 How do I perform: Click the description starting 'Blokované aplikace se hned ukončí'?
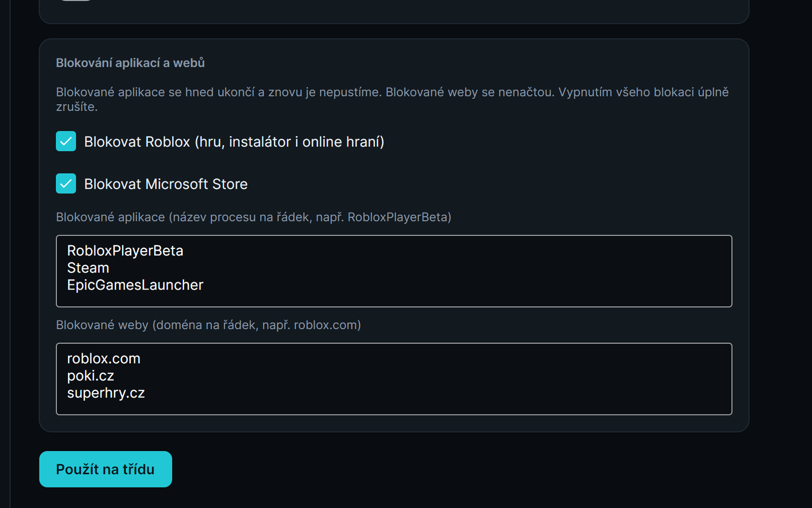[x=392, y=99]
